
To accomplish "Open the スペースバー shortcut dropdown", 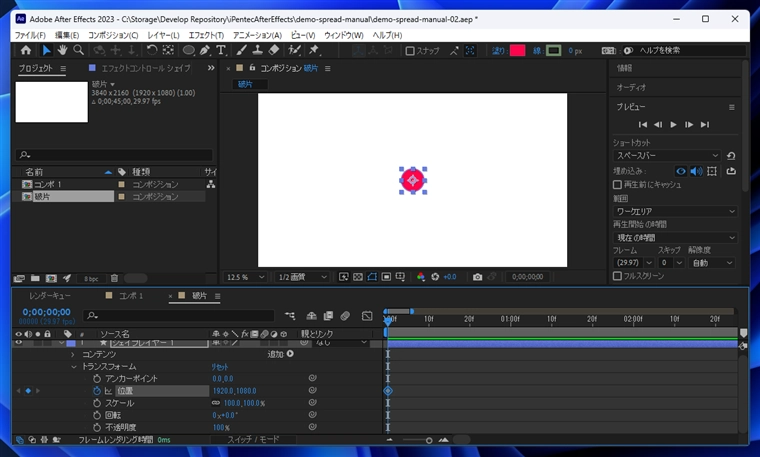I will [x=667, y=156].
